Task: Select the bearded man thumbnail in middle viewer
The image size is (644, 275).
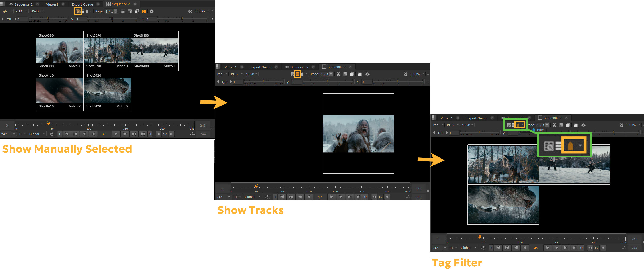Action: tap(358, 134)
